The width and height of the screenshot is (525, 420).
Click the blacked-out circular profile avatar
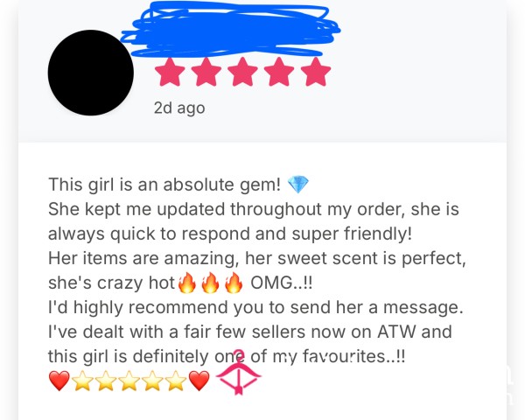pyautogui.click(x=91, y=73)
